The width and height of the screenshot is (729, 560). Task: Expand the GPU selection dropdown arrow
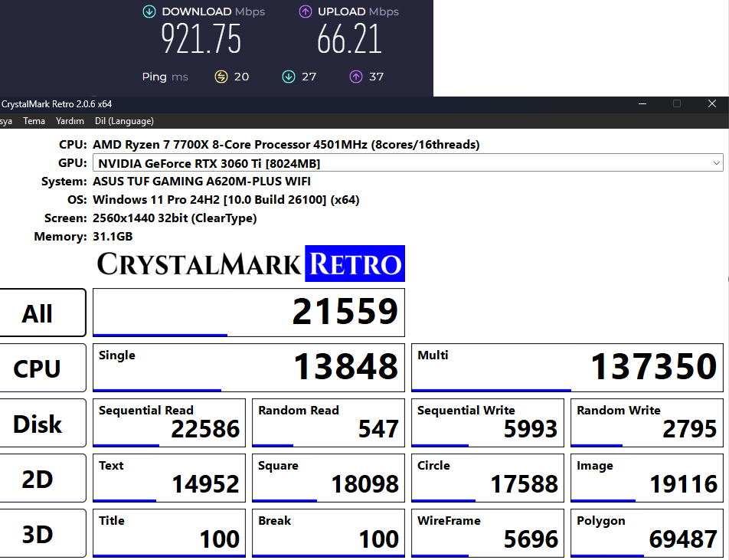point(716,163)
